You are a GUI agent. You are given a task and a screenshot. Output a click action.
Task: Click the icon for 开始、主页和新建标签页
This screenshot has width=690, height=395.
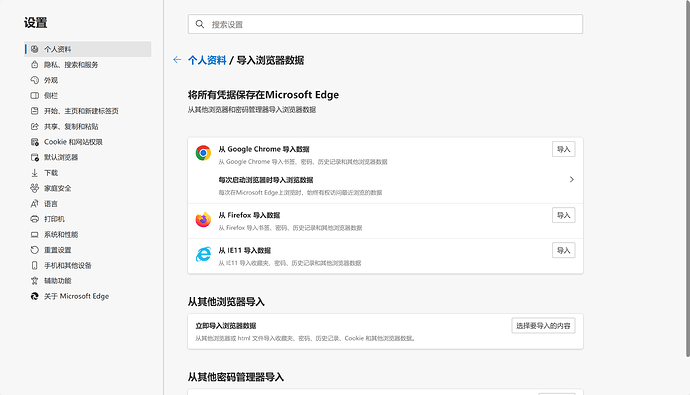[x=34, y=111]
